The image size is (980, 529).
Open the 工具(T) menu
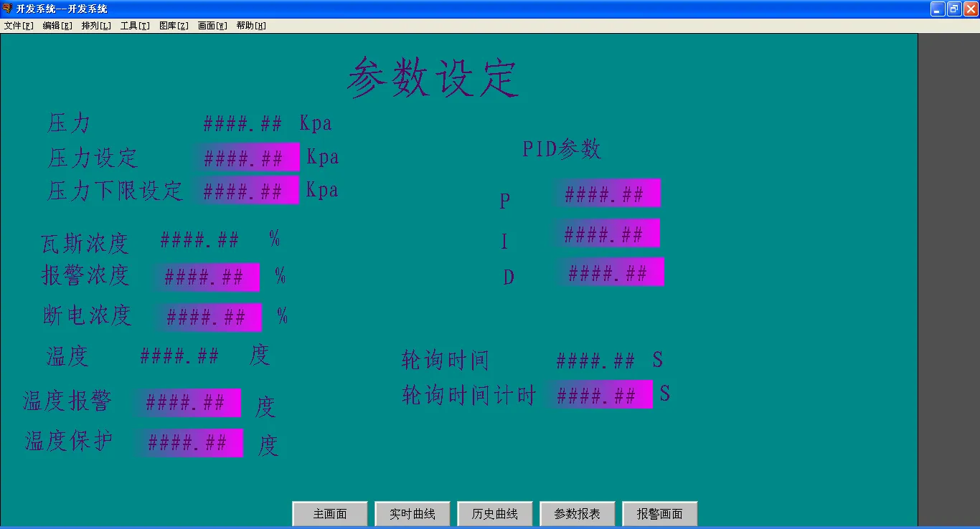[134, 24]
